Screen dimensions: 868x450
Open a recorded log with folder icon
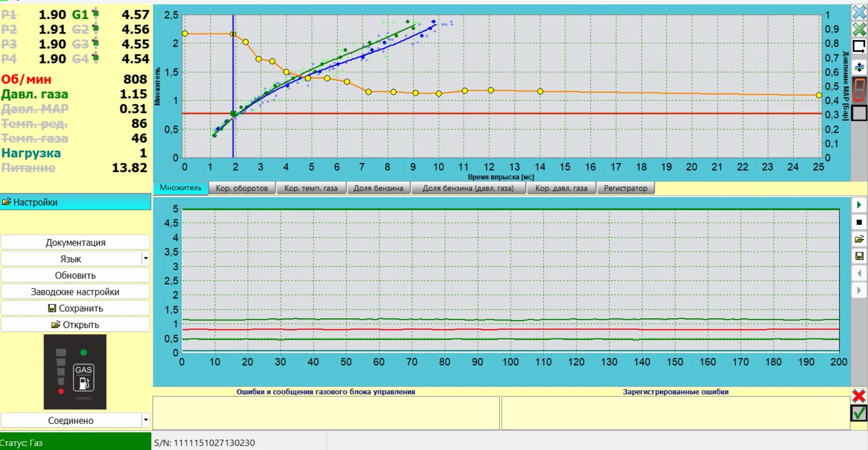point(858,239)
